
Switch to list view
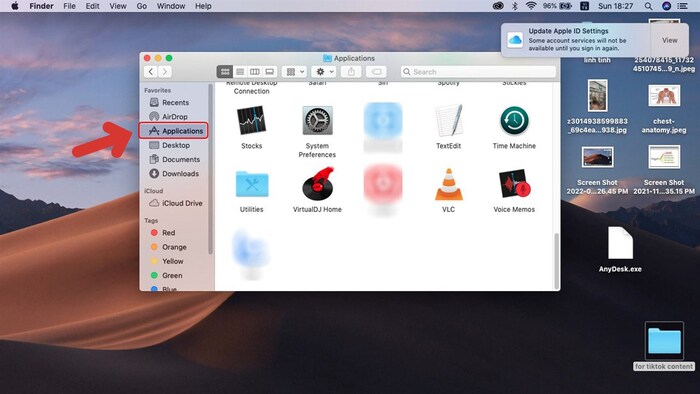240,71
